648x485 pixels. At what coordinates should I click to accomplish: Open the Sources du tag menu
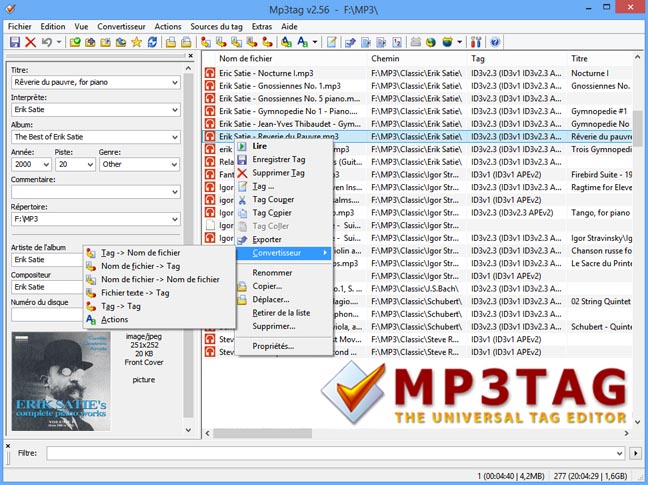(216, 26)
